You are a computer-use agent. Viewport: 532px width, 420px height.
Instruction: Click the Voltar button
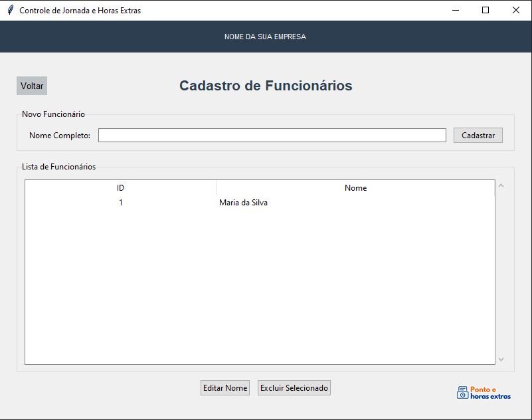(x=32, y=86)
